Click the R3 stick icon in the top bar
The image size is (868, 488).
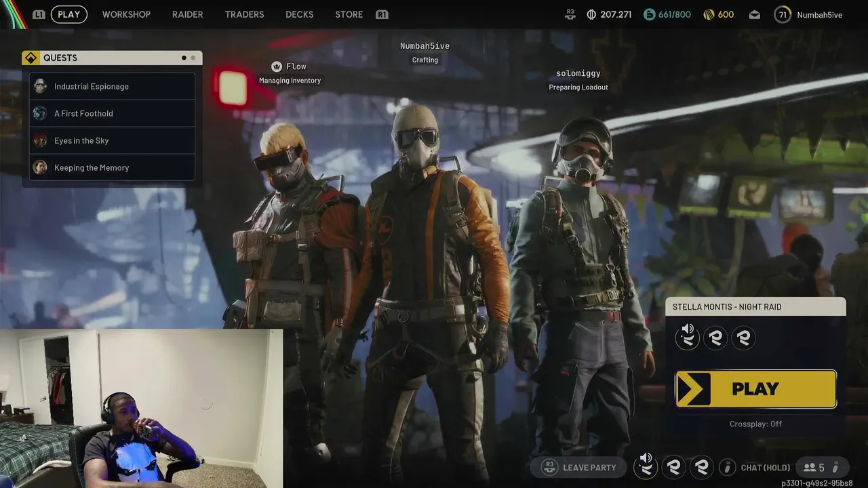click(570, 14)
